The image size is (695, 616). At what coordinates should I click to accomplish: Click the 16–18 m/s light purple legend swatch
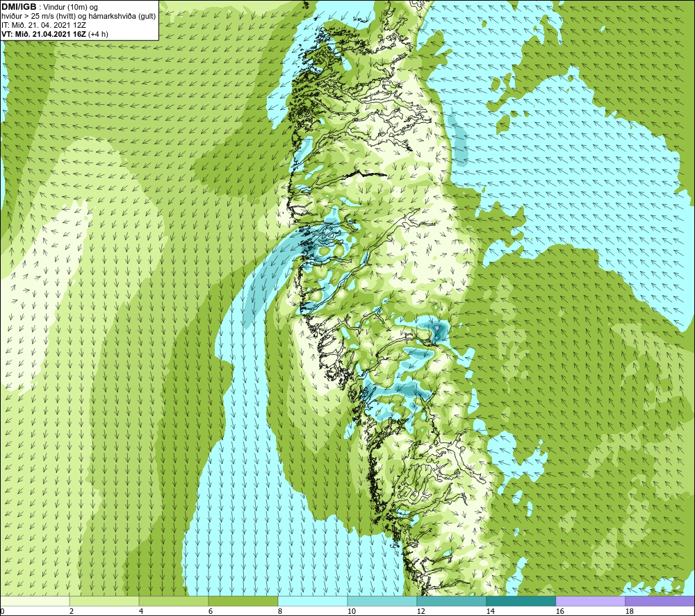(590, 601)
